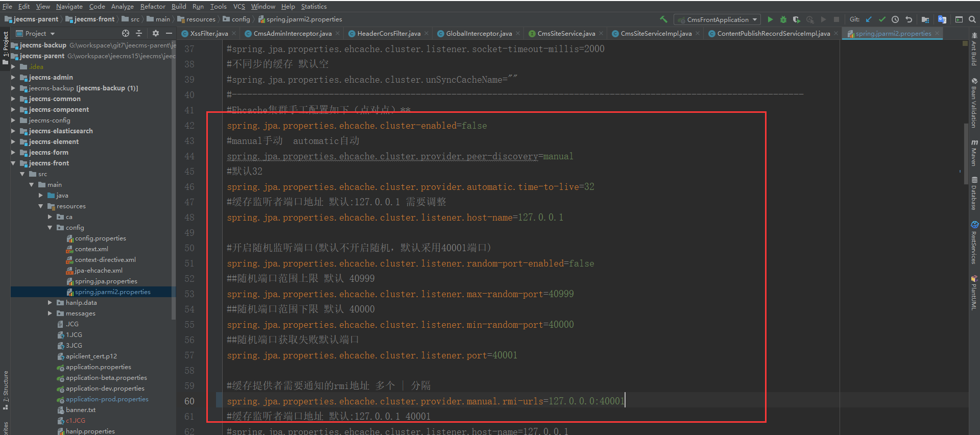Expand the hanlp.data folder

coord(50,303)
